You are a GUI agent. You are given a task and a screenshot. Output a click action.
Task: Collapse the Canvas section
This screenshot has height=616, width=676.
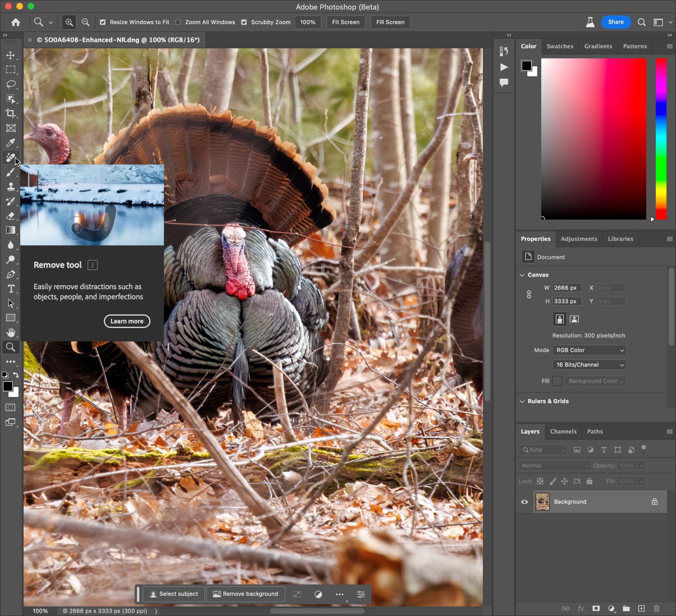point(522,275)
